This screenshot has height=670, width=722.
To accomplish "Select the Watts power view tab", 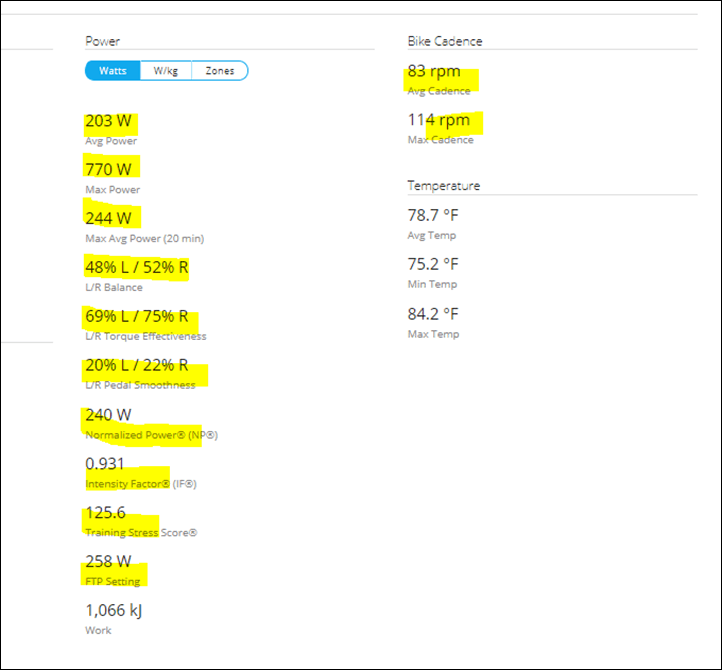I will (113, 70).
